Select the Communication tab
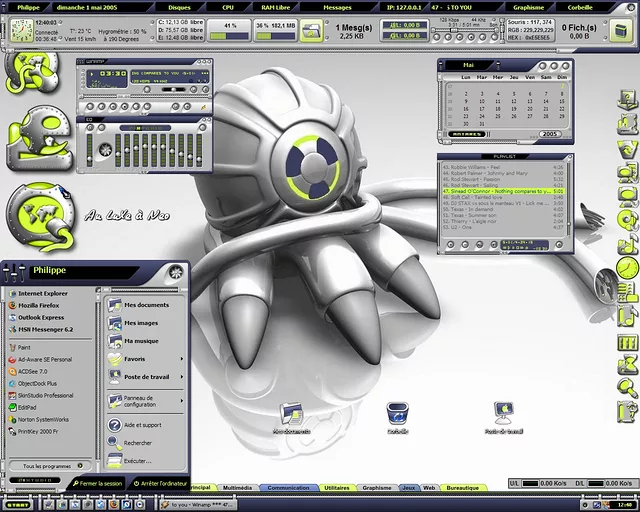 coord(289,487)
